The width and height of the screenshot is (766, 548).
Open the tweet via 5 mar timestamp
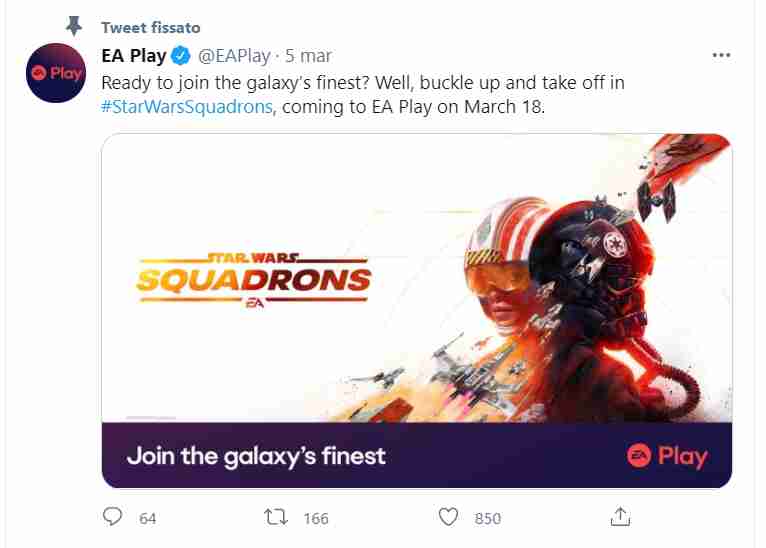(309, 56)
